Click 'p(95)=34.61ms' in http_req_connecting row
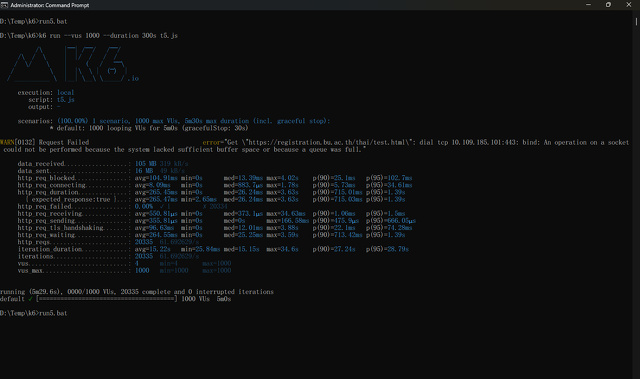Viewport: 640px width, 379px height. pos(389,185)
